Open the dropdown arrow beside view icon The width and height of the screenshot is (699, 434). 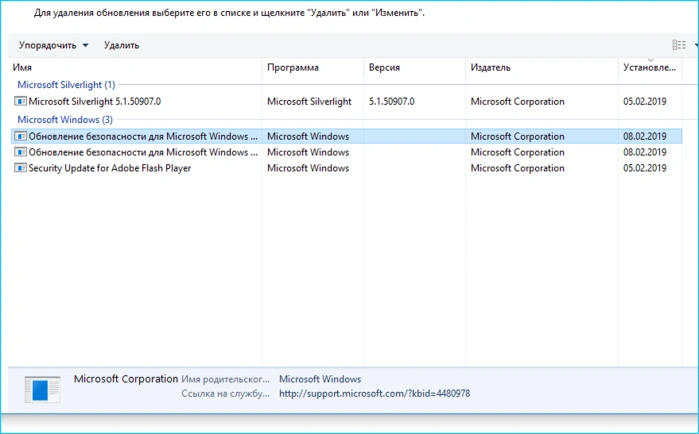695,45
